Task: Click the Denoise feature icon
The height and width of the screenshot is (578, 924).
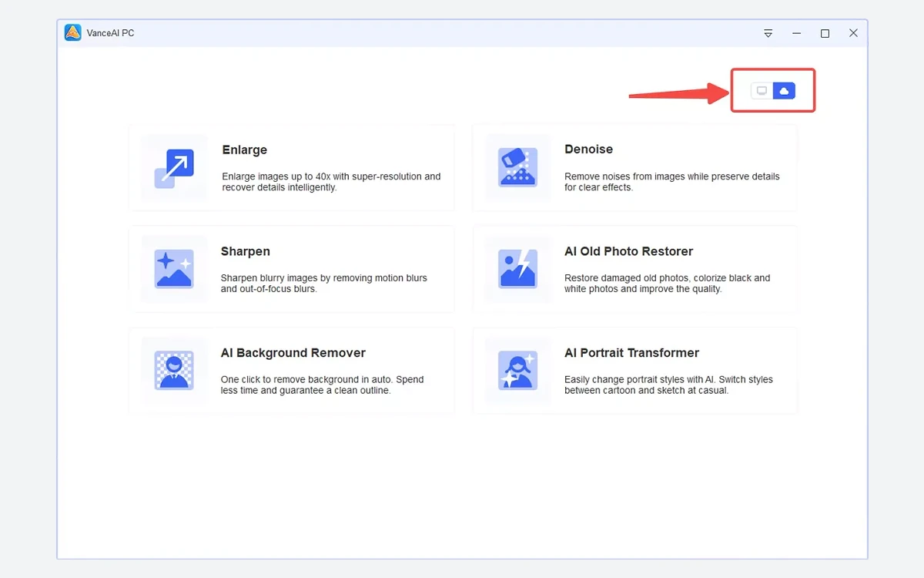Action: (517, 167)
